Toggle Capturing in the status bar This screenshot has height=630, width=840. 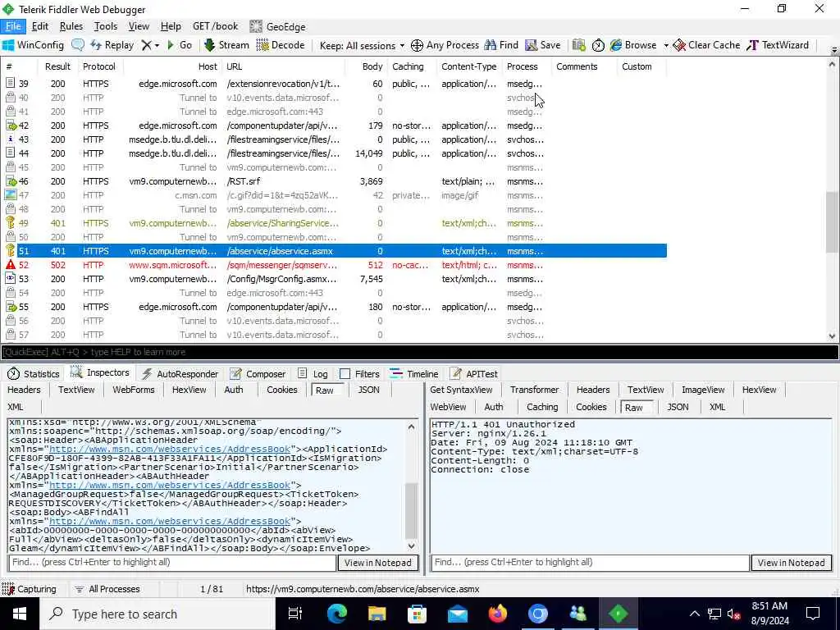click(30, 589)
